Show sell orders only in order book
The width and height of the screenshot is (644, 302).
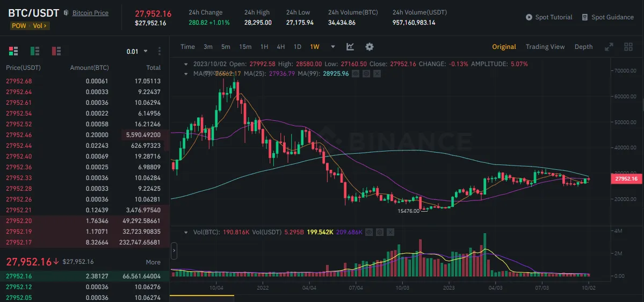(x=56, y=51)
